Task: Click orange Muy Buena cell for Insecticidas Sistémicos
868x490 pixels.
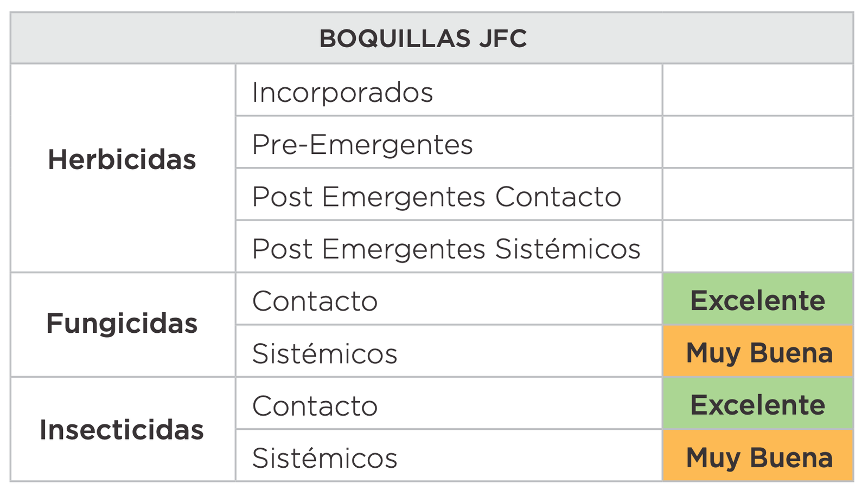Action: 758,457
